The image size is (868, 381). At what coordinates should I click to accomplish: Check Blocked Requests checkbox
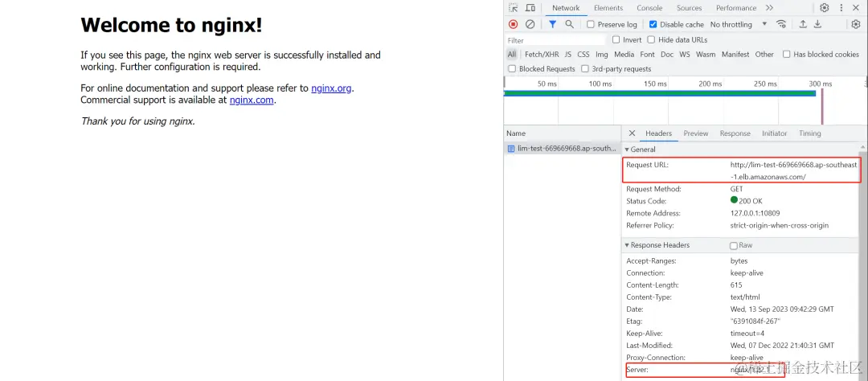512,69
